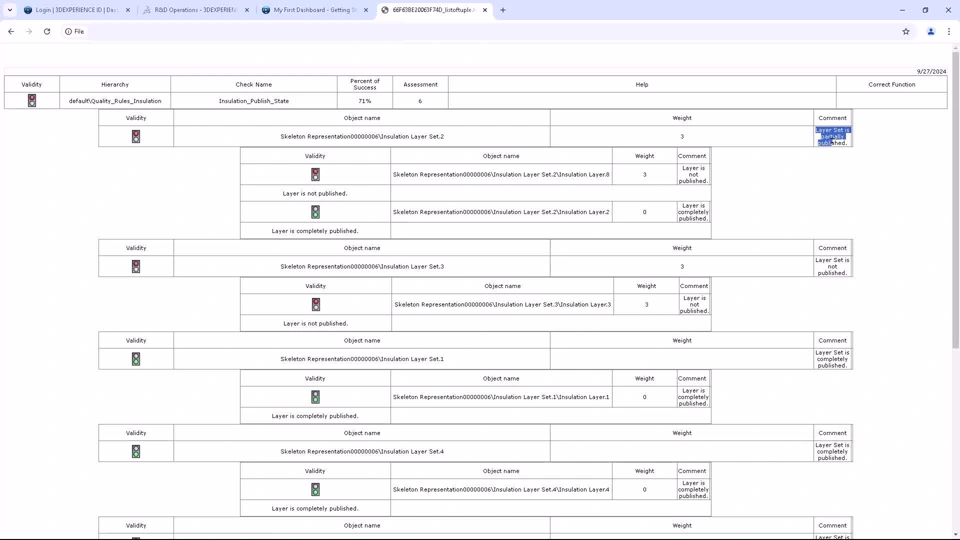Open the tab search dropdown arrow

coord(10,10)
